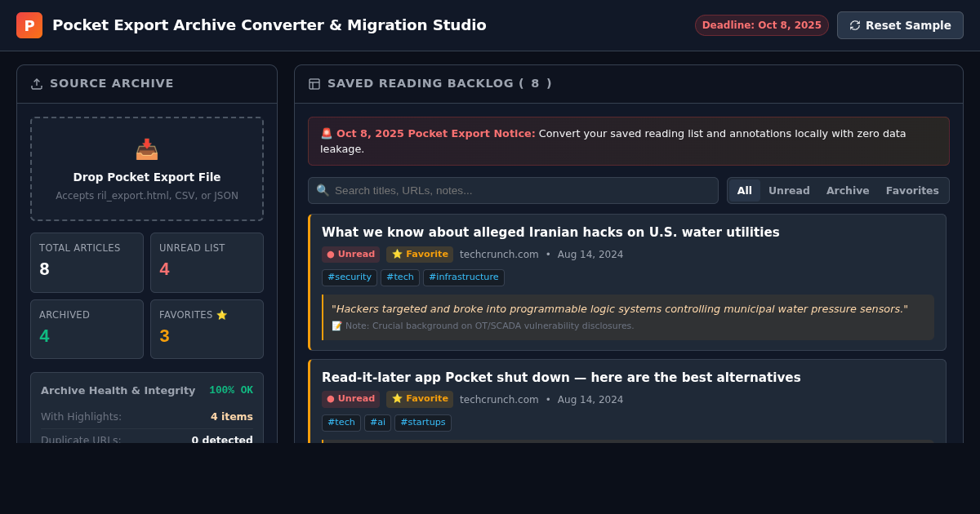
Task: Click the note about OT/SCADA vulnerability disclosures
Action: [x=483, y=326]
